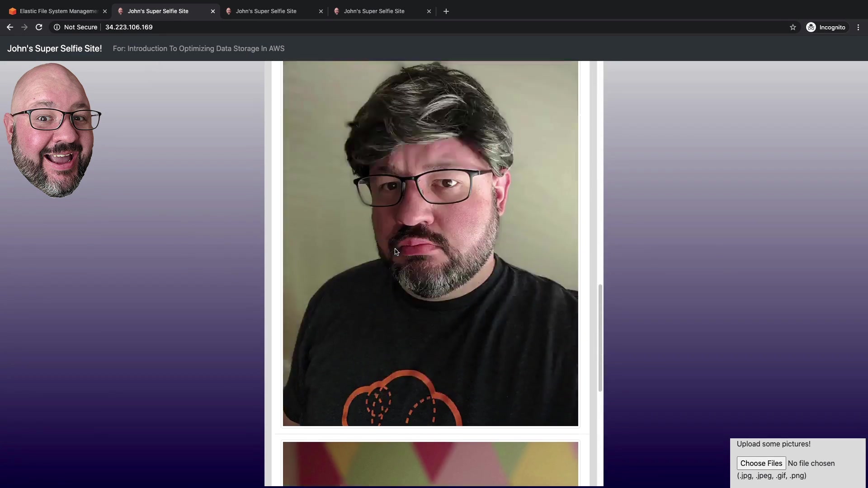Screen dimensions: 868x488
Task: Open the Chrome three-dot menu
Action: 858,27
